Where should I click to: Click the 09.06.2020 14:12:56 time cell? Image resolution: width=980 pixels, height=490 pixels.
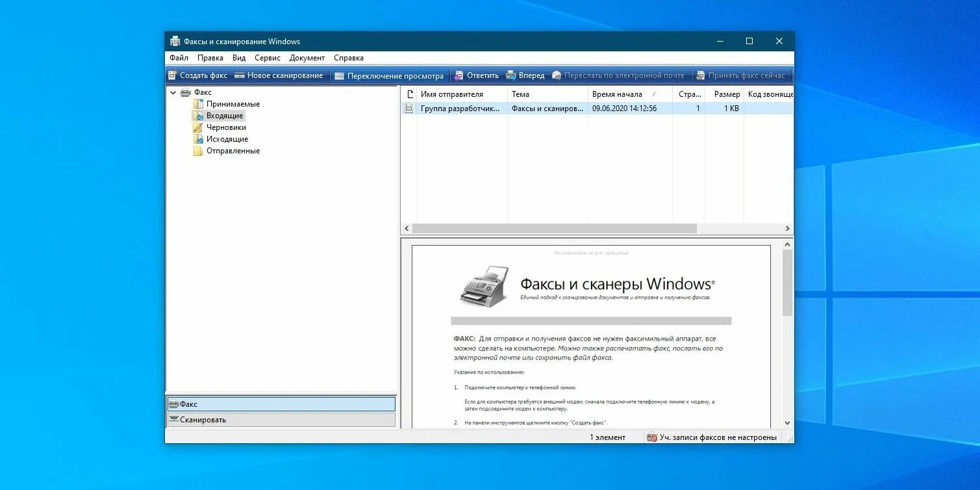[x=624, y=109]
